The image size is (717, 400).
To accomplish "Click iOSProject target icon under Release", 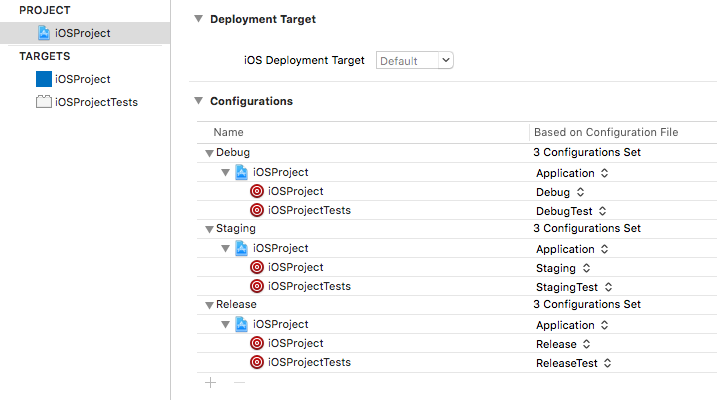I will (257, 343).
